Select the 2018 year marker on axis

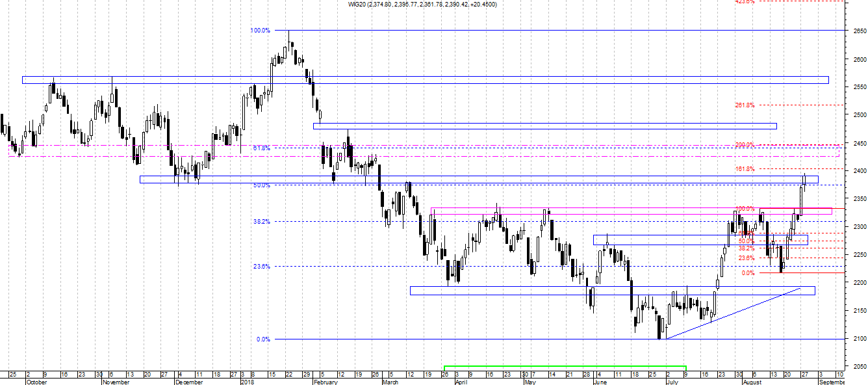point(247,382)
